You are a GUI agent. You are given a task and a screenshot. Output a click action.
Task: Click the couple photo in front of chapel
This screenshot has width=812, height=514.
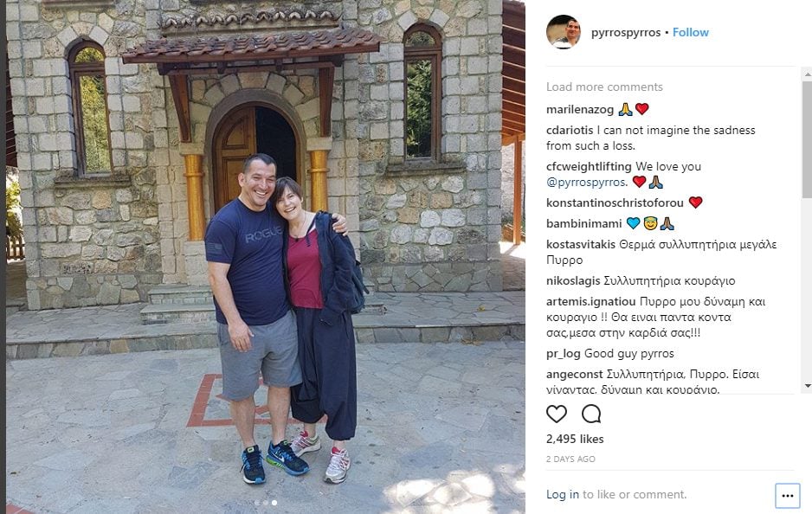[x=266, y=257]
